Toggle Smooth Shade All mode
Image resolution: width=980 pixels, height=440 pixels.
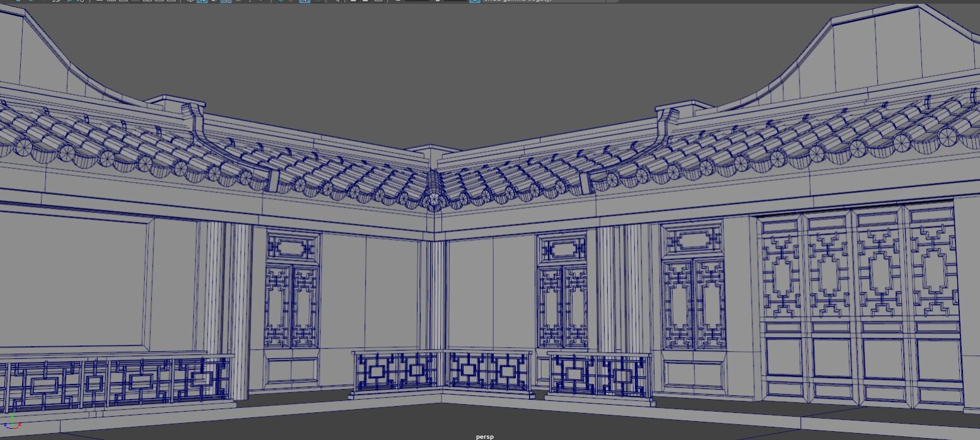click(202, 1)
